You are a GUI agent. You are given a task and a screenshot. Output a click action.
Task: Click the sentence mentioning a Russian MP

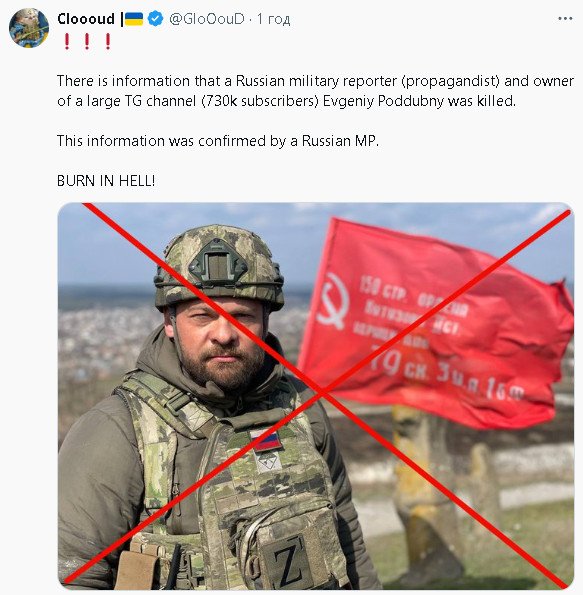click(x=218, y=141)
